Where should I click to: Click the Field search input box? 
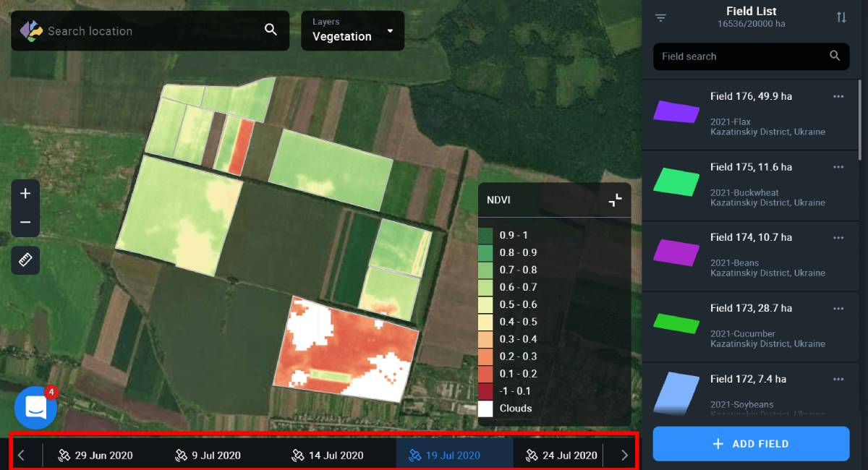(741, 56)
